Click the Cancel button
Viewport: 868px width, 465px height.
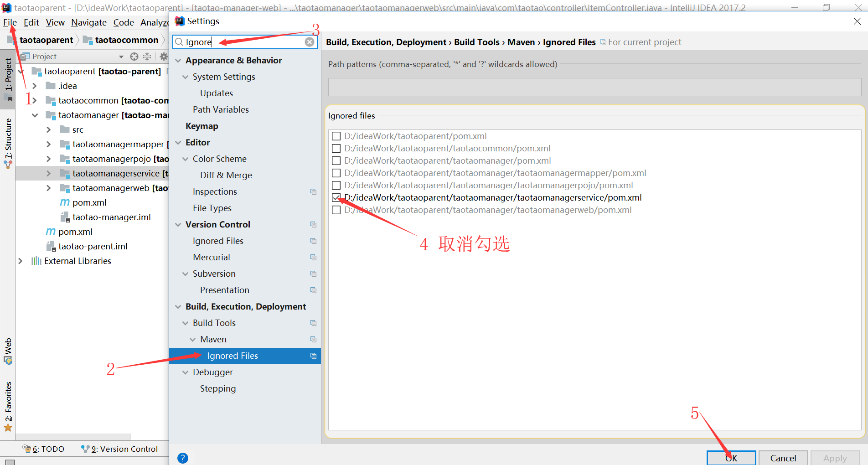783,458
